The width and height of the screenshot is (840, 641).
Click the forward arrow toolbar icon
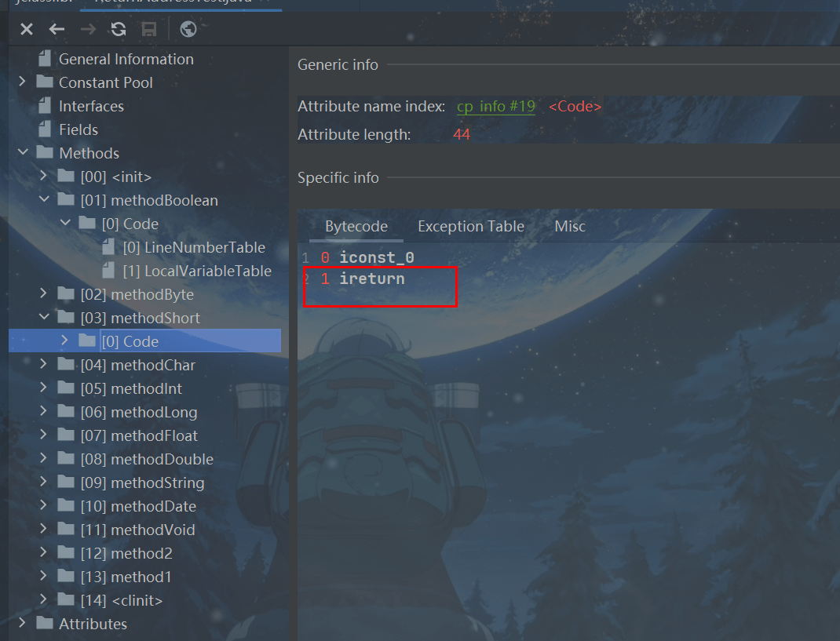(x=88, y=29)
